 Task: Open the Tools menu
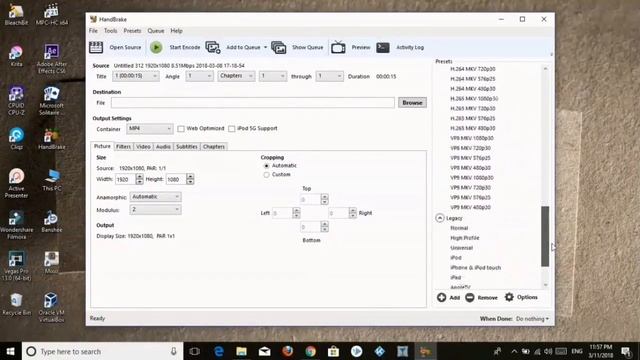point(110,31)
